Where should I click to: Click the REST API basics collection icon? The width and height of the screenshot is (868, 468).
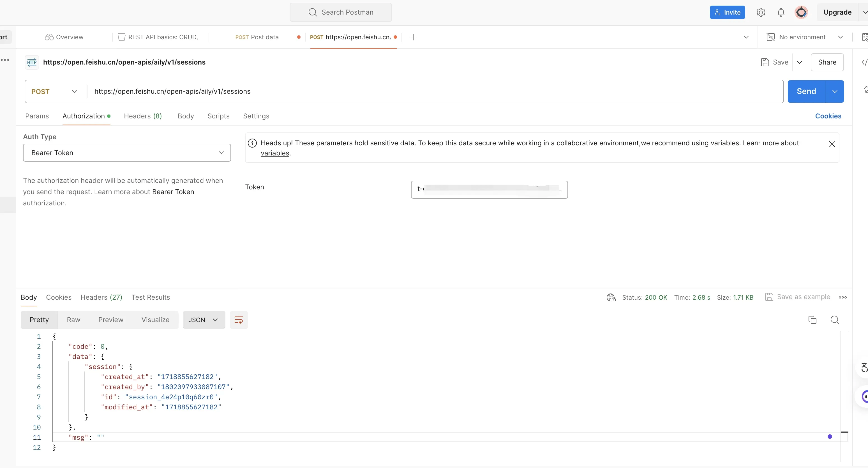tap(122, 37)
